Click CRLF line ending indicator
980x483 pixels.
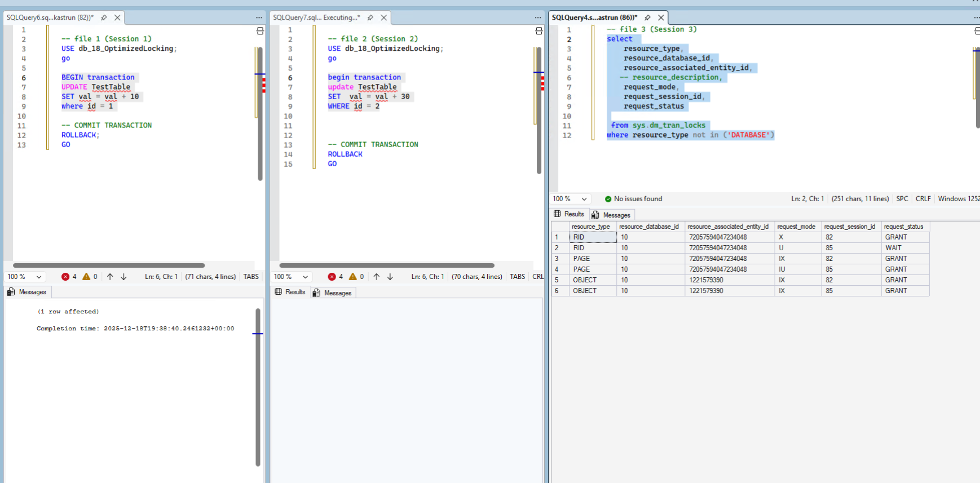coord(923,199)
